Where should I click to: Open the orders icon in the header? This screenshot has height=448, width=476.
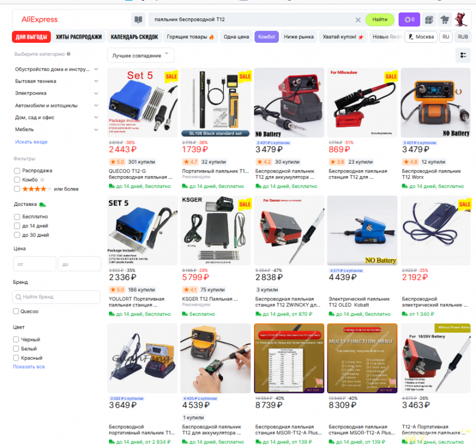(428, 20)
